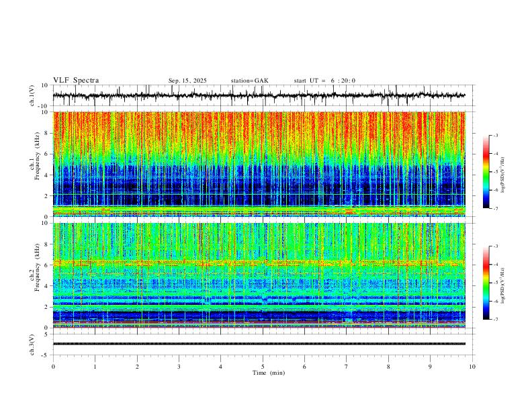Click the ch.2 "Frequency (kHz)" axis label

(37, 267)
